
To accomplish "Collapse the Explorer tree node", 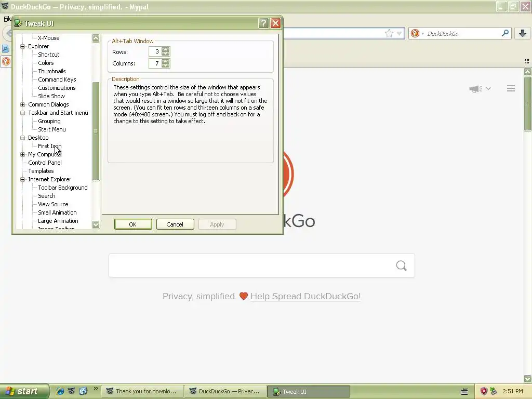I will (x=23, y=46).
